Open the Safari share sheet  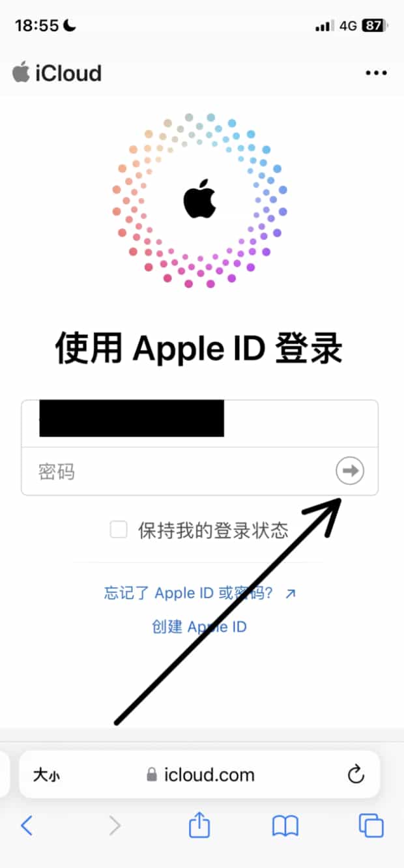pyautogui.click(x=199, y=826)
